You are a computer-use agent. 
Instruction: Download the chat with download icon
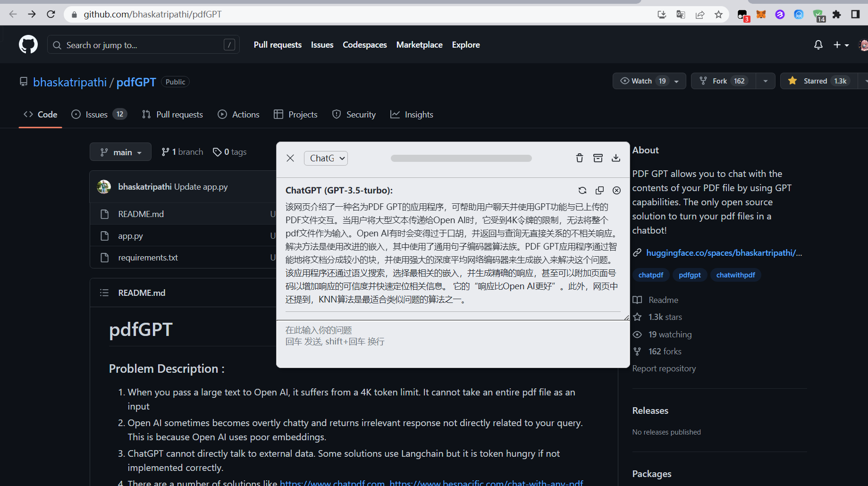click(616, 158)
